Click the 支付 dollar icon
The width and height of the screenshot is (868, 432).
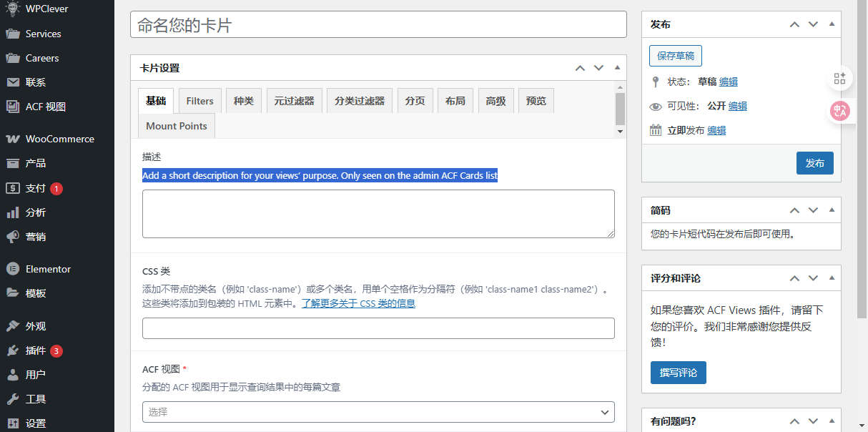[12, 188]
